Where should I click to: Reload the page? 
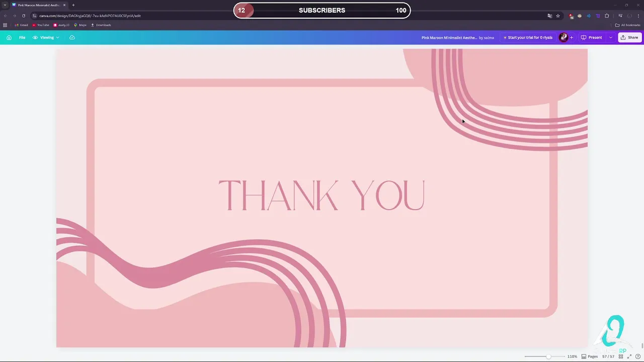point(23,16)
